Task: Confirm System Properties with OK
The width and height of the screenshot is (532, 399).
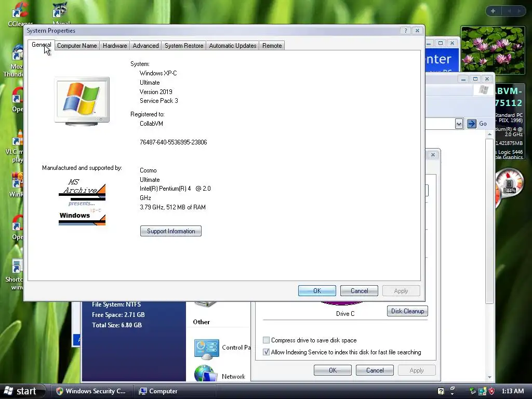Action: (317, 291)
